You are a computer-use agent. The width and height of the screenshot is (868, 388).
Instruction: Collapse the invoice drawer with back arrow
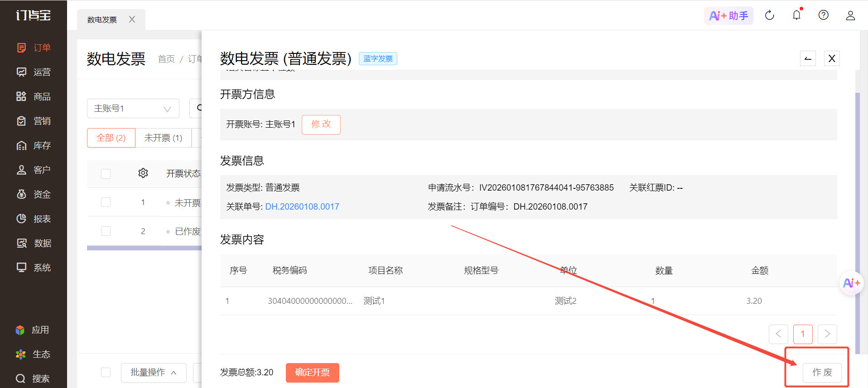[808, 58]
